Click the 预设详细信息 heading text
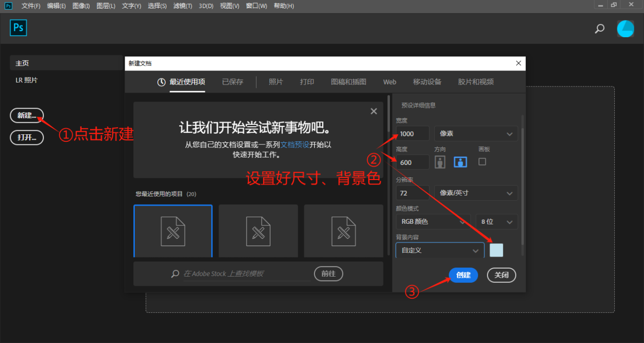Viewport: 644px width, 343px height. [418, 106]
